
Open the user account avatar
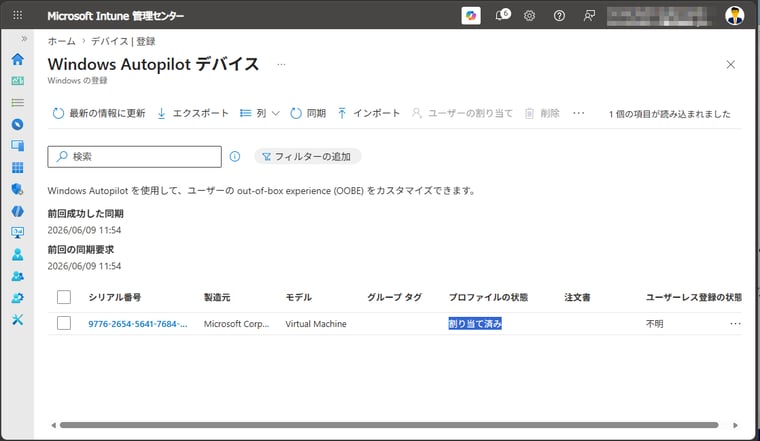click(x=734, y=16)
